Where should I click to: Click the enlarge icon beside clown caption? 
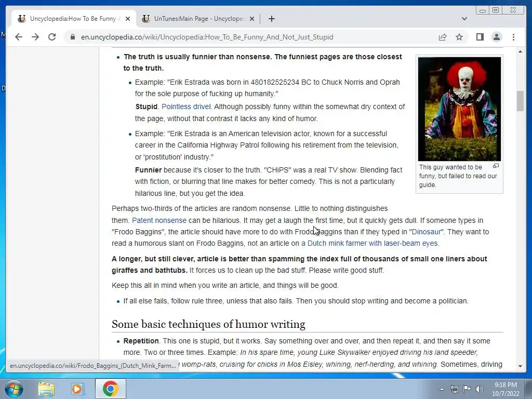(x=496, y=166)
